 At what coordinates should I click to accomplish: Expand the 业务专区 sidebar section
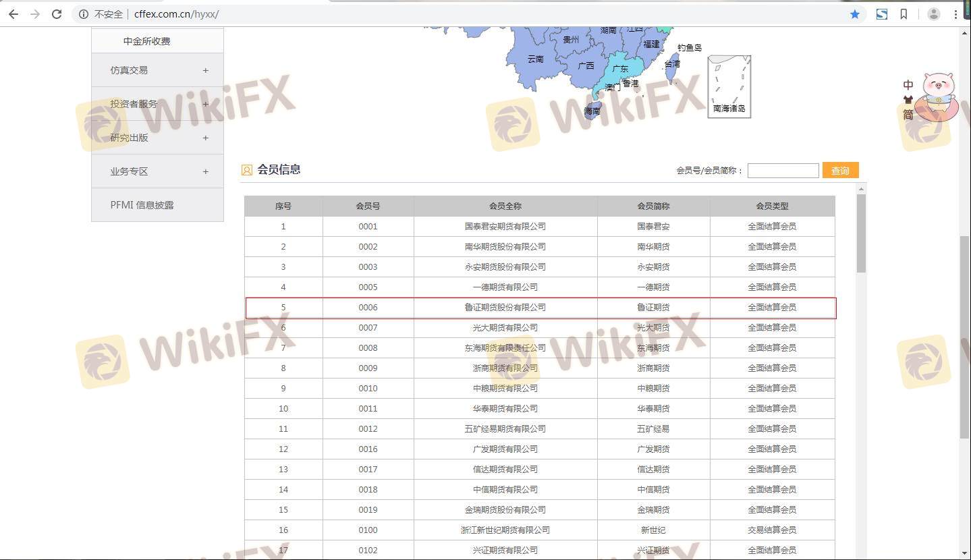click(x=205, y=171)
